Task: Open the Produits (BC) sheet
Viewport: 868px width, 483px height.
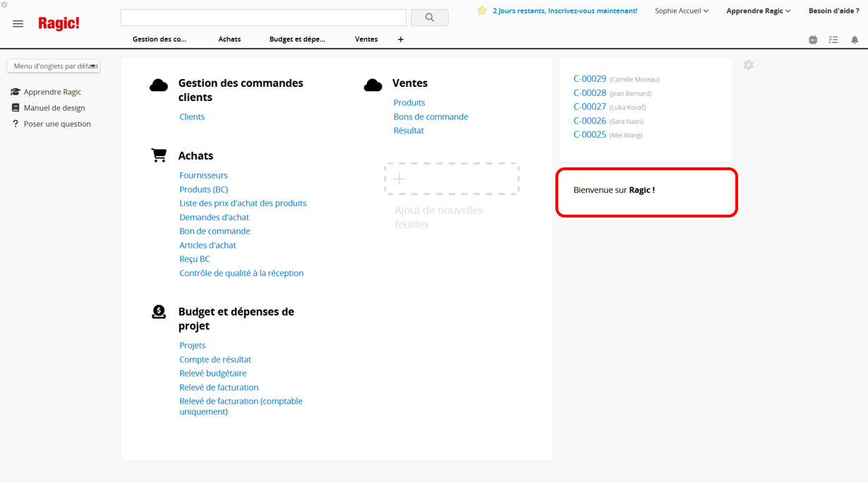Action: coord(203,189)
